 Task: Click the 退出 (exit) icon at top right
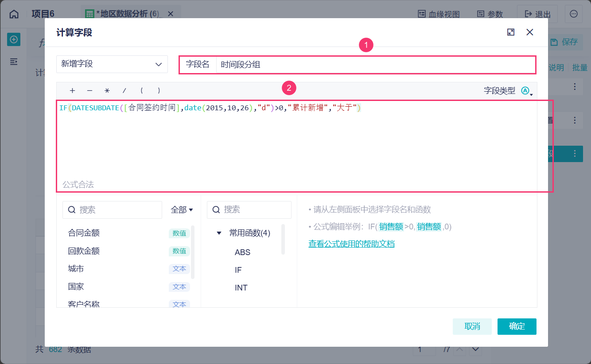point(537,14)
